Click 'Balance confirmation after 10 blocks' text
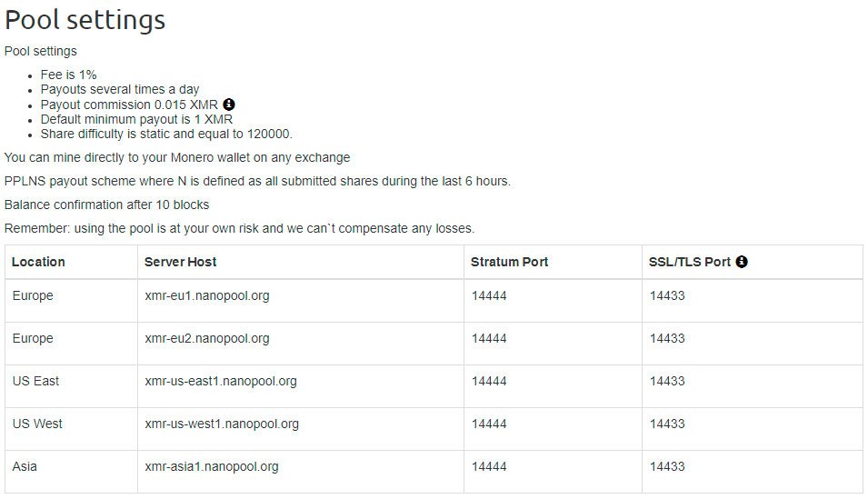The image size is (868, 499). [x=107, y=205]
